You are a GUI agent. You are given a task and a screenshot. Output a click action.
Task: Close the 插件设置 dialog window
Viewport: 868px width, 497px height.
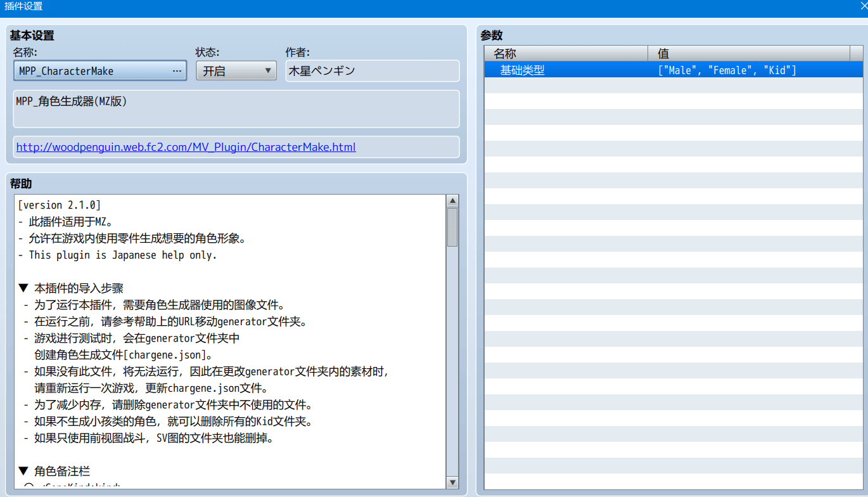coord(862,6)
